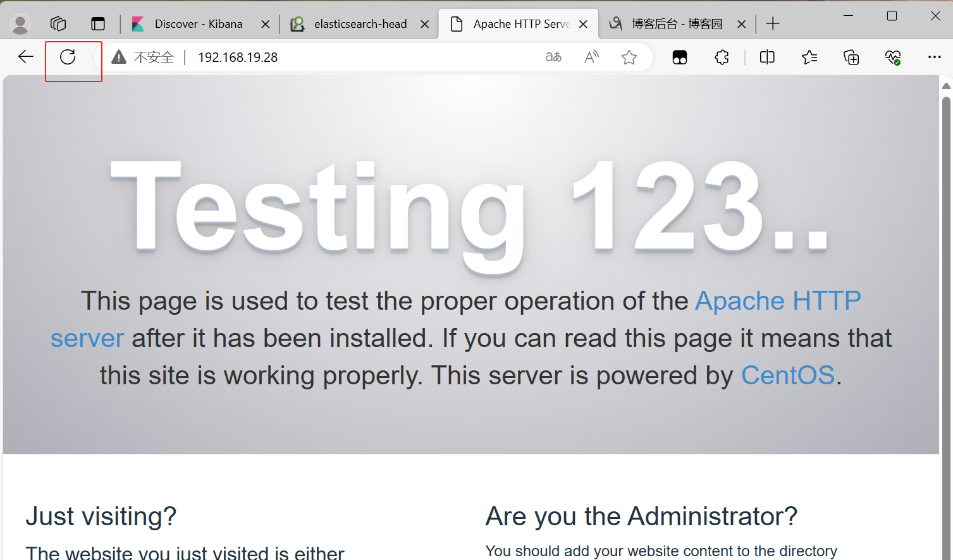
Task: Minimize the browser window
Action: point(849,16)
